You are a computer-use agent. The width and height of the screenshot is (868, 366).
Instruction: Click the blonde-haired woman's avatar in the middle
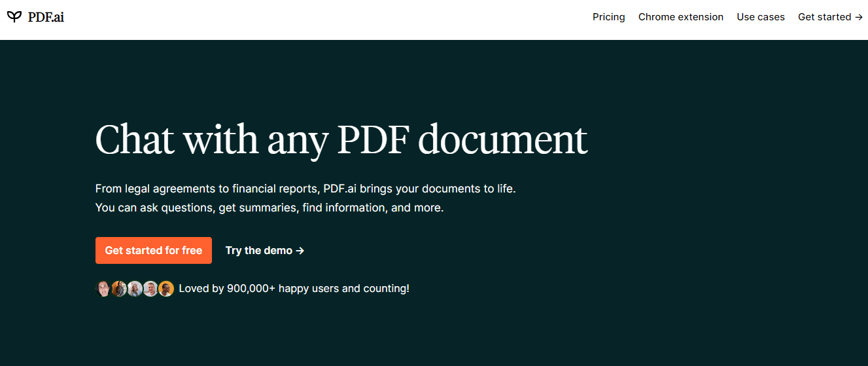click(135, 289)
